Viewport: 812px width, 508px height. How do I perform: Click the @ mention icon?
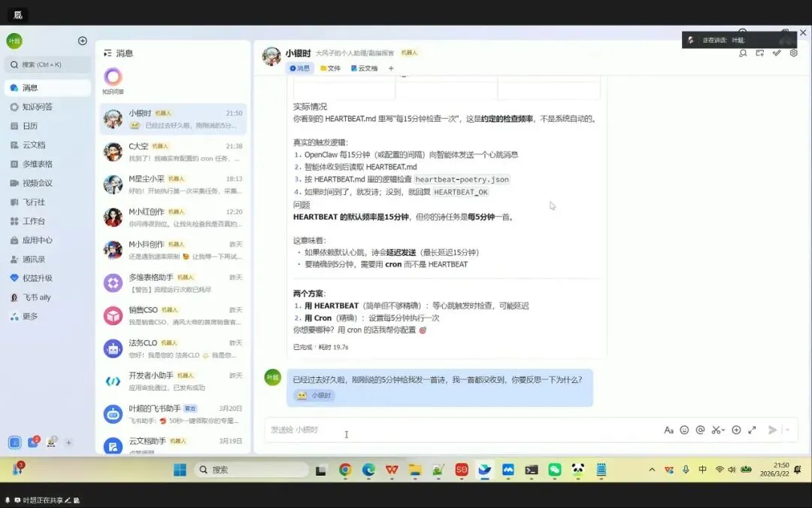pyautogui.click(x=700, y=430)
